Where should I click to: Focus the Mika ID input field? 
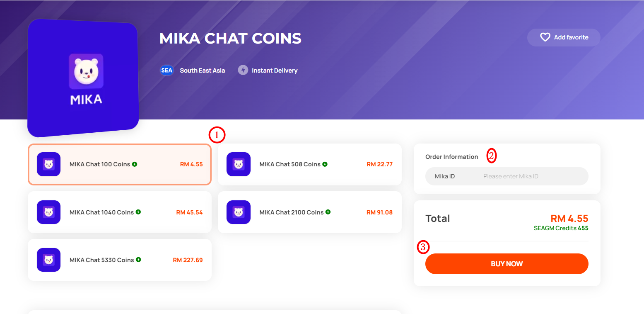click(x=507, y=176)
